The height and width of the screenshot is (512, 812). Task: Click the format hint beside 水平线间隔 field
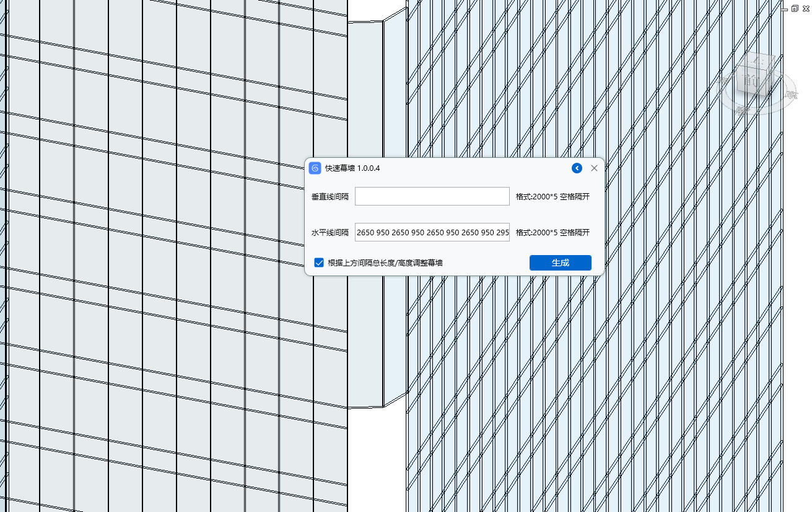point(552,233)
